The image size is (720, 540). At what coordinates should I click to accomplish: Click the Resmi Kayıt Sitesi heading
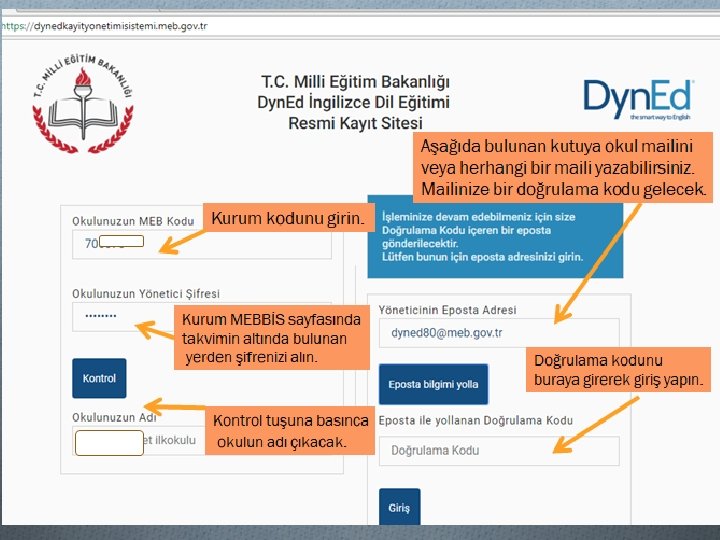(355, 124)
